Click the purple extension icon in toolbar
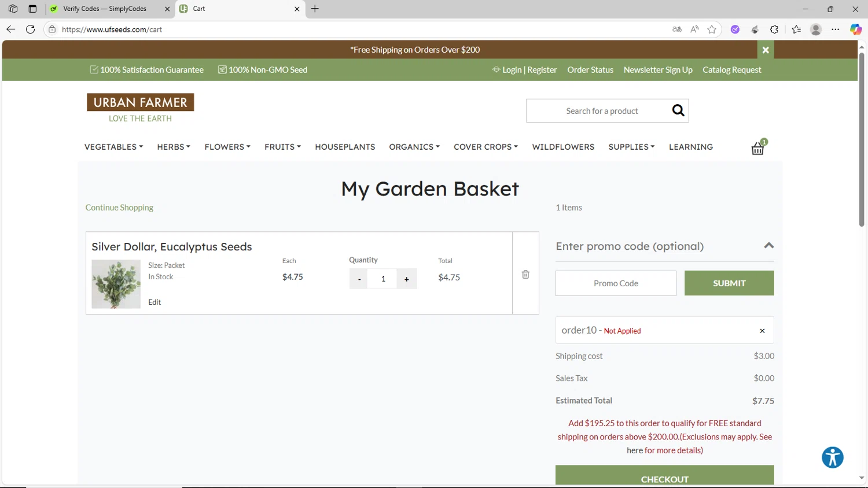The image size is (868, 488). click(x=735, y=29)
